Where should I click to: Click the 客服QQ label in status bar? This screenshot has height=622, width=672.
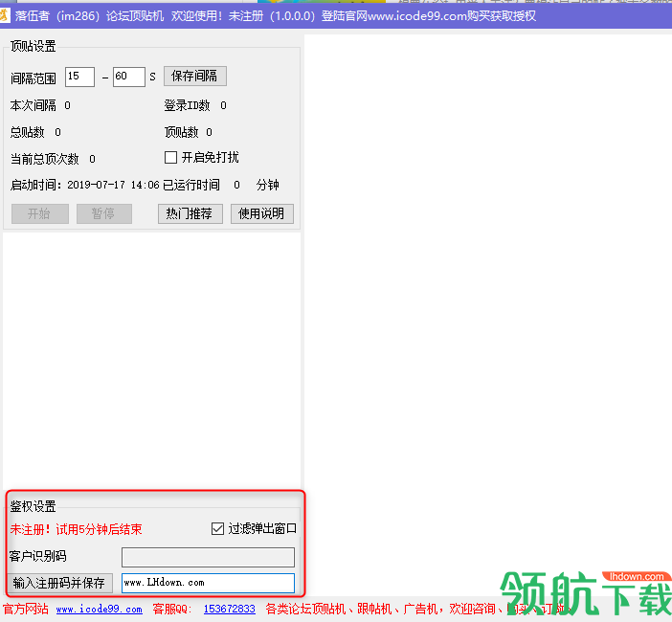(172, 609)
